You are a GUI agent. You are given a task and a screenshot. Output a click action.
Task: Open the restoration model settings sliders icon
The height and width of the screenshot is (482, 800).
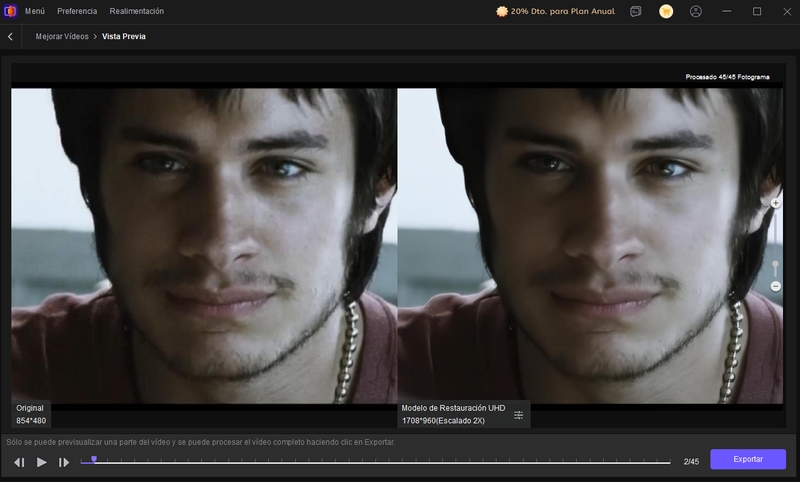pos(518,415)
